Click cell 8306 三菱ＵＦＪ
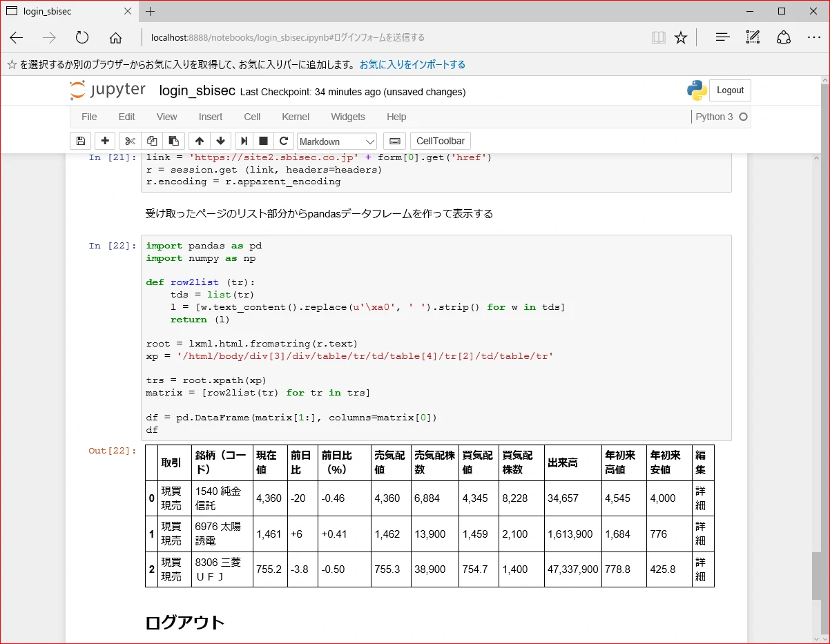The width and height of the screenshot is (830, 644). (x=222, y=569)
